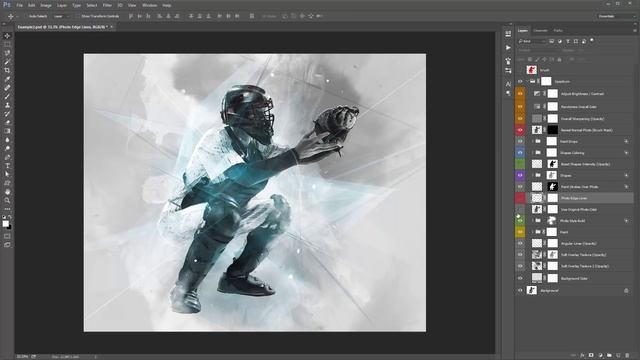Add layer mask from Layers panel bottom
This screenshot has height=360, width=640.
[x=591, y=356]
